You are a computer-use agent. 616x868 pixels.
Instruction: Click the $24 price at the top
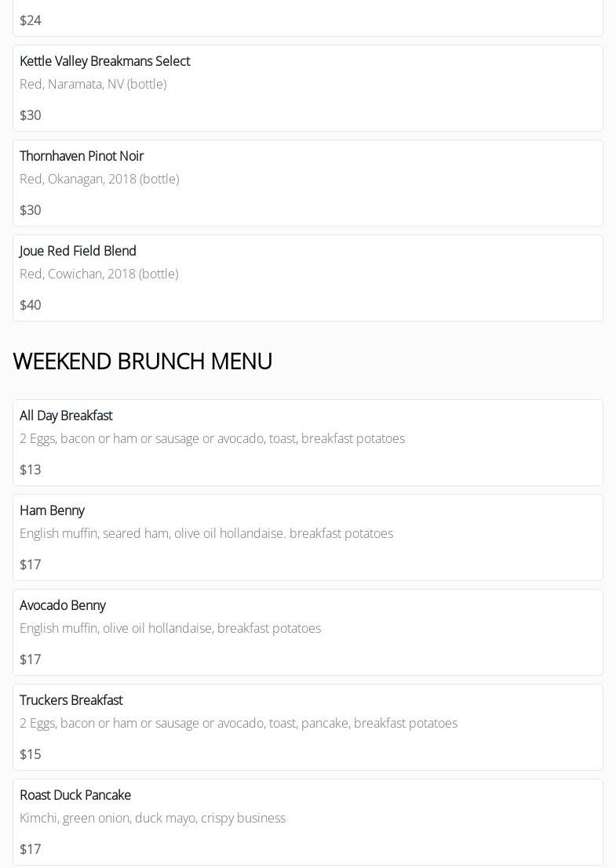[x=31, y=20]
